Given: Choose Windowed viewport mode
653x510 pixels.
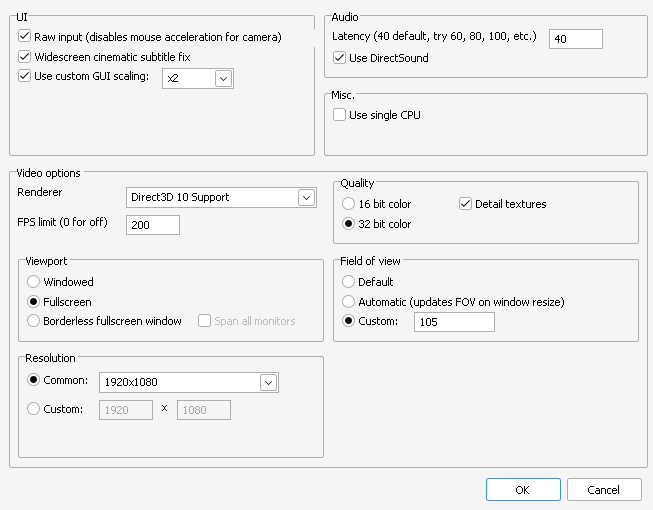Looking at the screenshot, I should 34,282.
